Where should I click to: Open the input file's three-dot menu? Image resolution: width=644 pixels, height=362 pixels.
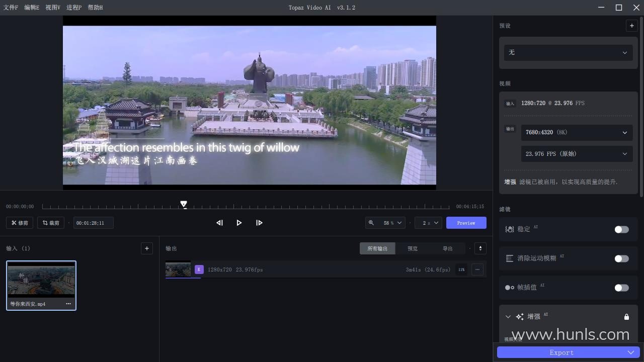[x=68, y=304]
